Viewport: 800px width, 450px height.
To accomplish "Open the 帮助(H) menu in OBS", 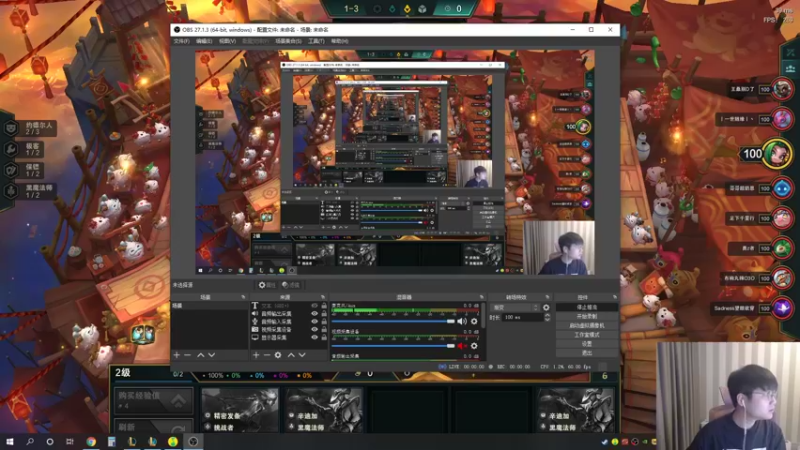I will [339, 41].
